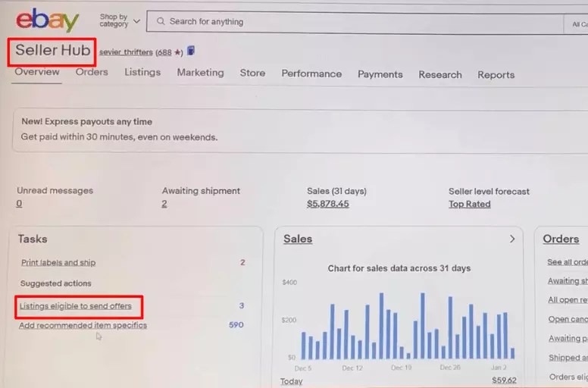Image resolution: width=588 pixels, height=388 pixels.
Task: Click today's sales amount $59.62
Action: pyautogui.click(x=504, y=380)
